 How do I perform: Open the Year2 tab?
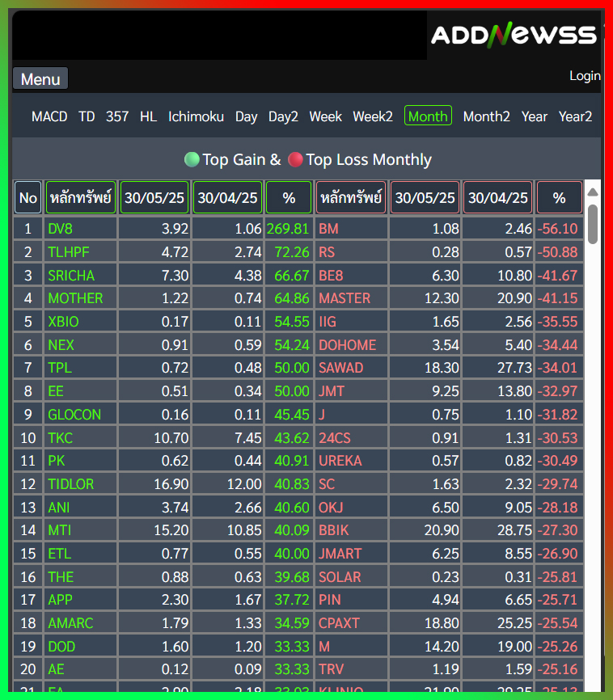click(x=575, y=116)
